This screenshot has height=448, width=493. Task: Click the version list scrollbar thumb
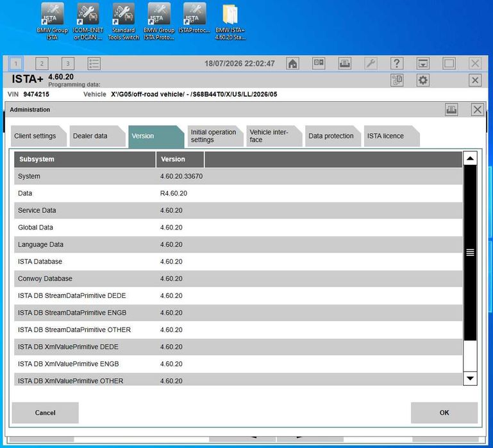470,253
